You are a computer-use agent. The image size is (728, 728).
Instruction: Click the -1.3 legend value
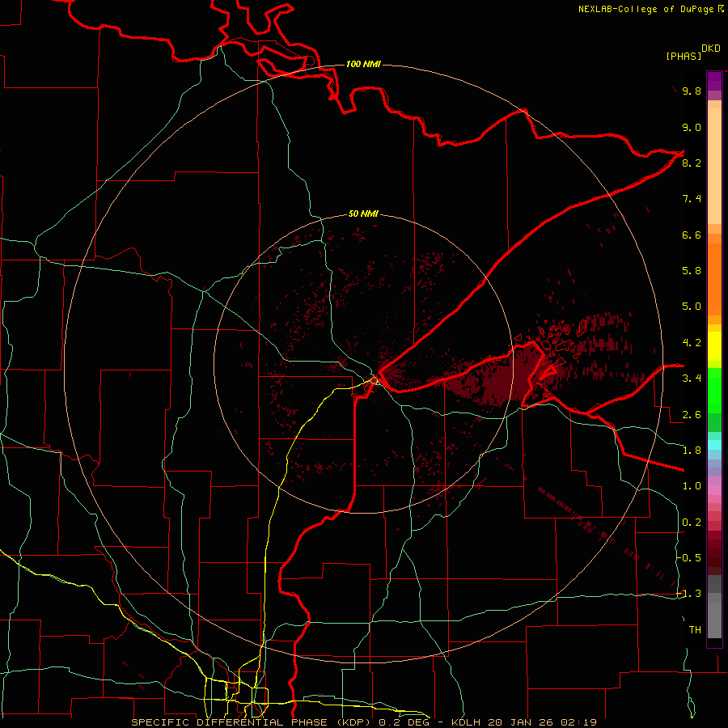[x=689, y=594]
